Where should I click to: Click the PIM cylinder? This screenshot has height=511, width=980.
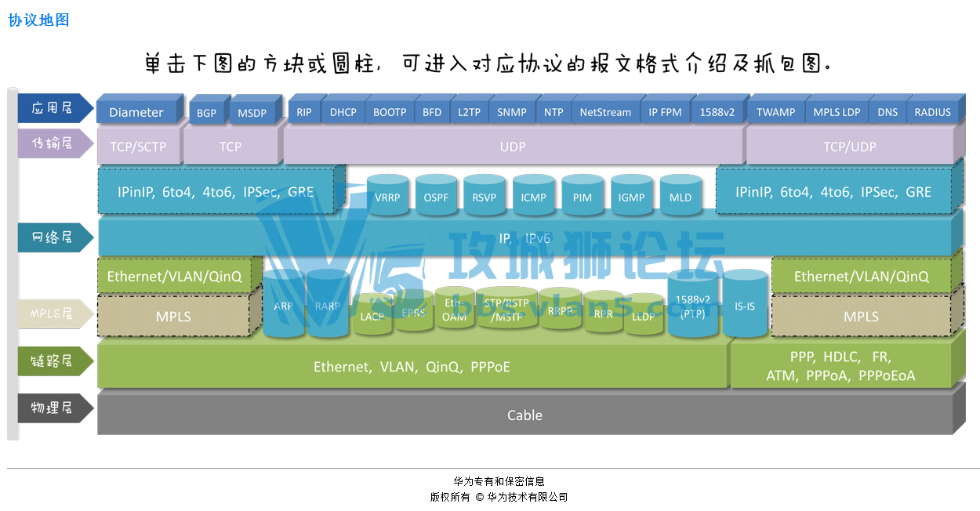[583, 198]
